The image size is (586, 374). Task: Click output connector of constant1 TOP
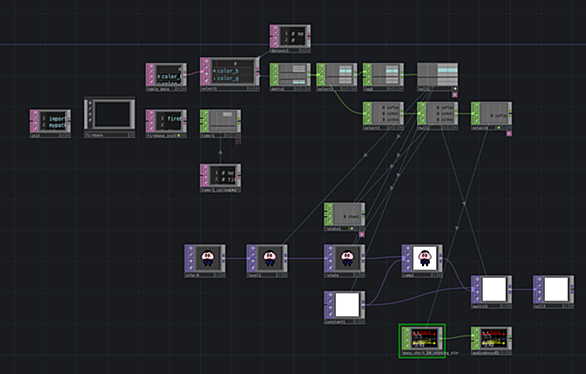coord(363,305)
